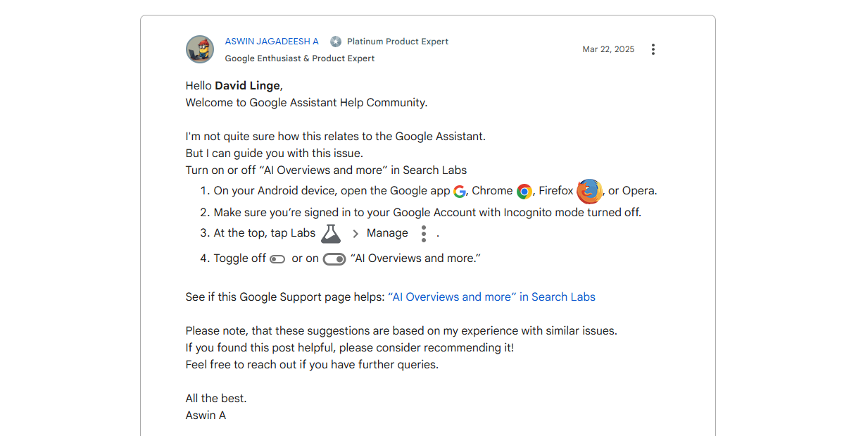Click the chevron arrow before Manage
868x436 pixels.
tap(356, 234)
